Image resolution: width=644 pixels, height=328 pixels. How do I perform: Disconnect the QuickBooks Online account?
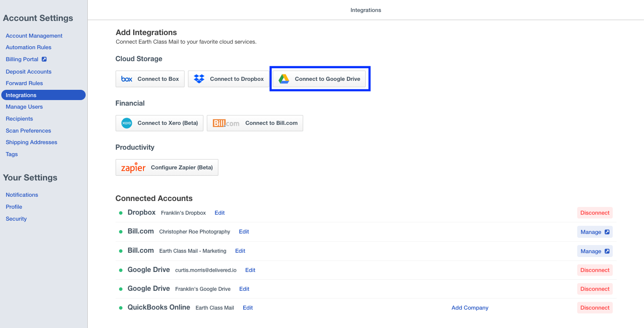(x=594, y=308)
